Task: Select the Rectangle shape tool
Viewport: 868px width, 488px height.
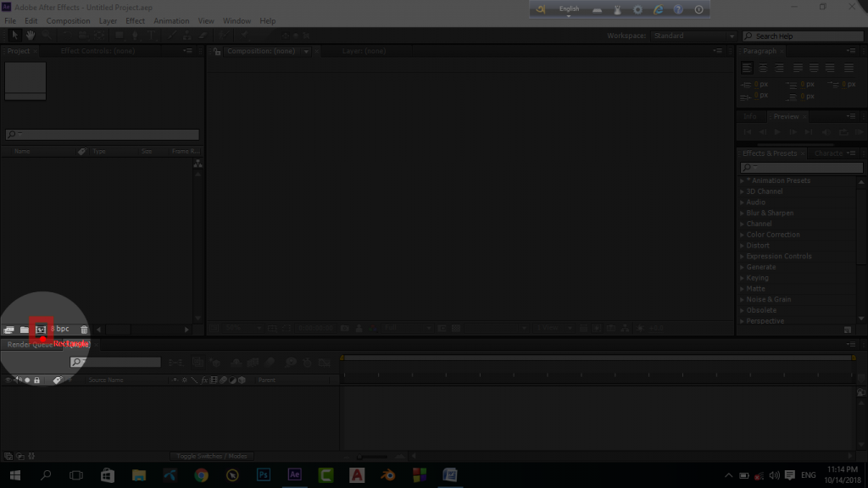Action: pyautogui.click(x=119, y=36)
